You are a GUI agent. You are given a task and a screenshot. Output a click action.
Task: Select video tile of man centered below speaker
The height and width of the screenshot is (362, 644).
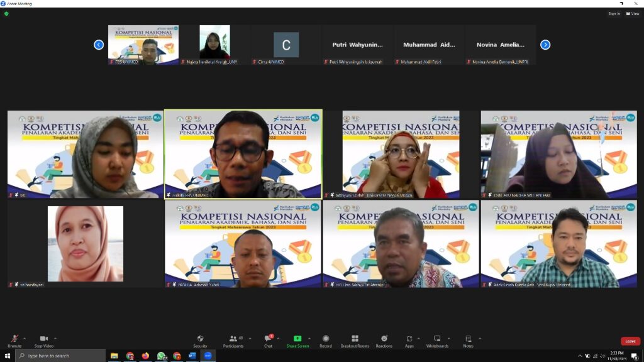coord(243,244)
